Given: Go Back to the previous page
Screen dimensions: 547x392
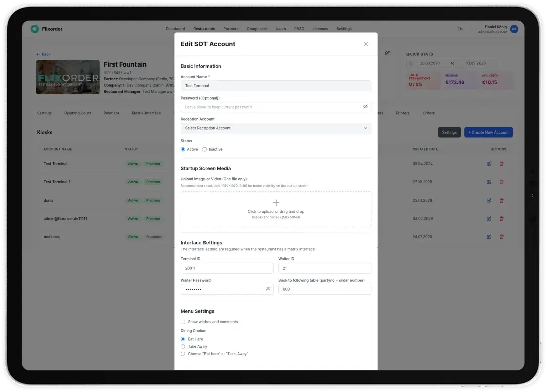Looking at the screenshot, I should click(43, 54).
